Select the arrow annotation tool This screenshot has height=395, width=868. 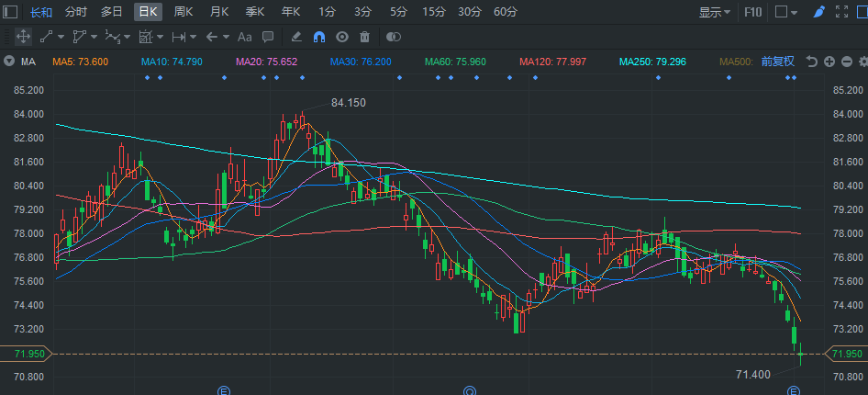211,37
